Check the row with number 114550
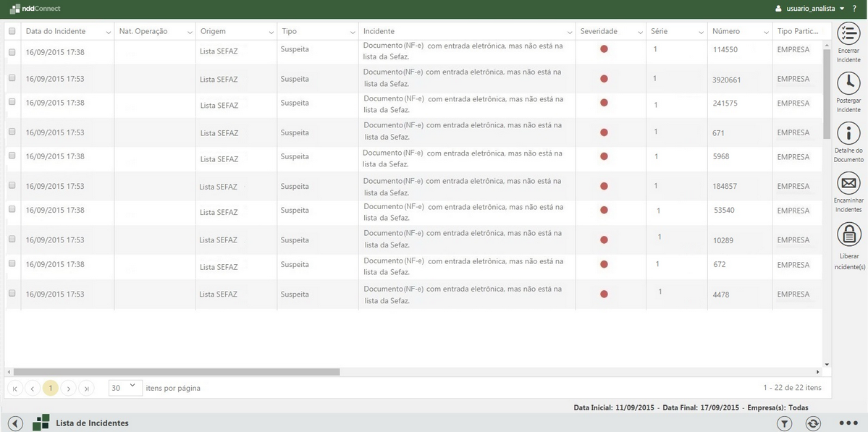 coord(12,52)
